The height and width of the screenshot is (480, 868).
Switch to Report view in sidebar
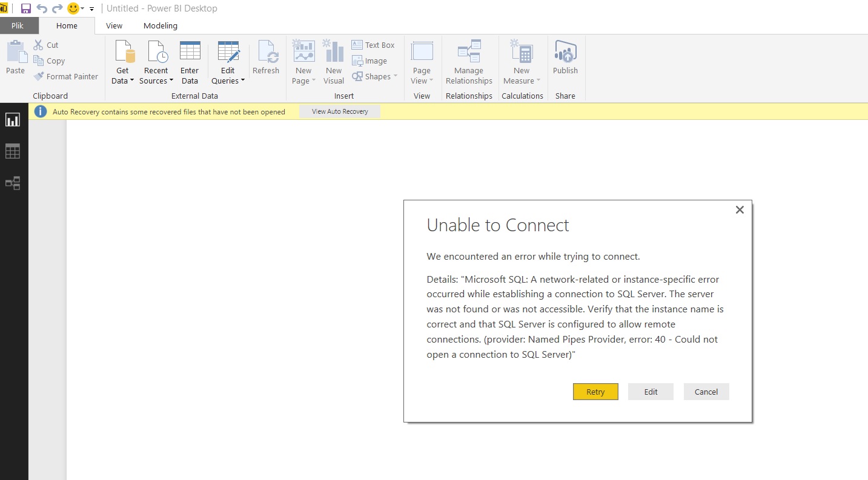pyautogui.click(x=13, y=120)
